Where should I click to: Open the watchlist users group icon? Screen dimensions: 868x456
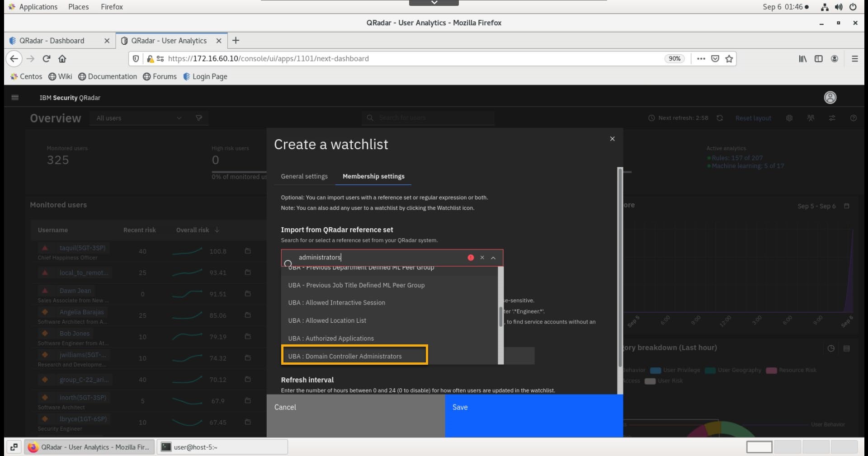[x=811, y=118]
